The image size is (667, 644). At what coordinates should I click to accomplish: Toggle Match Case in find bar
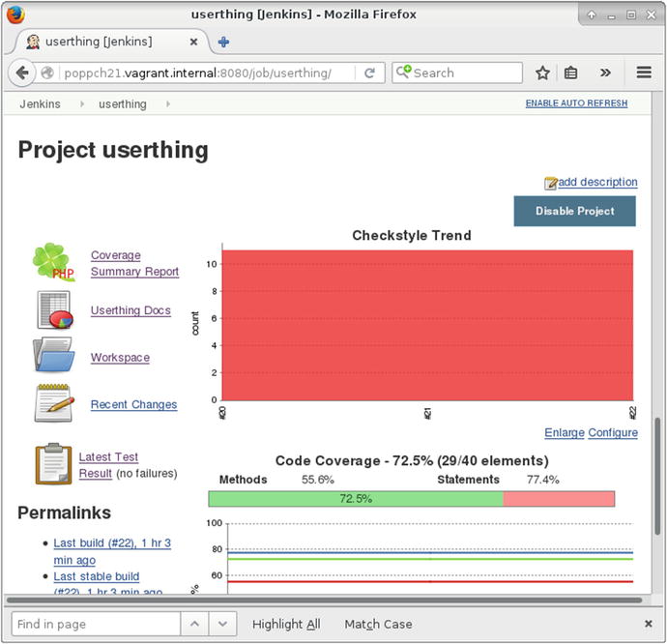378,624
